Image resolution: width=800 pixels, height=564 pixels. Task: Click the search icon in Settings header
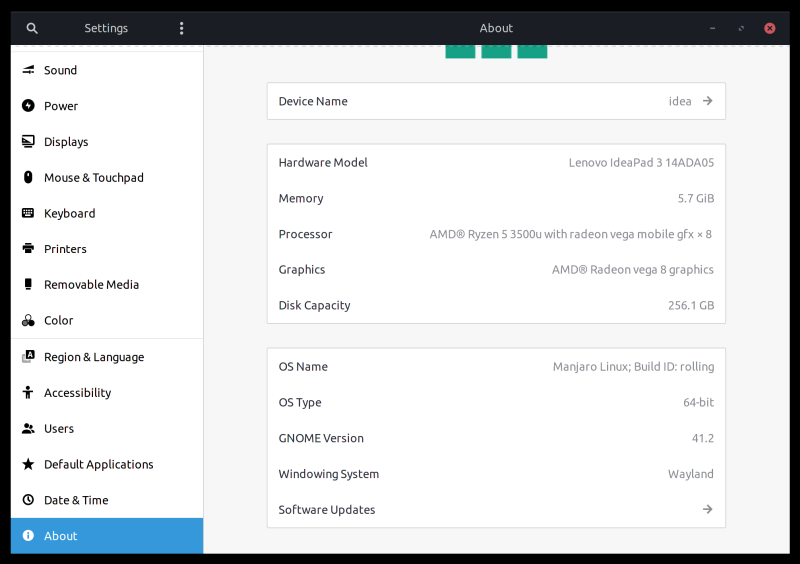point(32,28)
